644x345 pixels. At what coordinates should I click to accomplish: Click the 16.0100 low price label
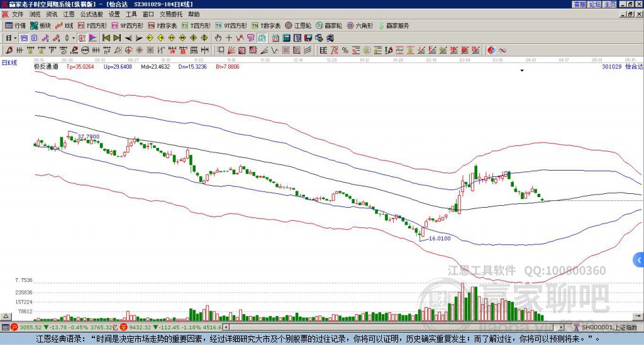[x=440, y=239]
